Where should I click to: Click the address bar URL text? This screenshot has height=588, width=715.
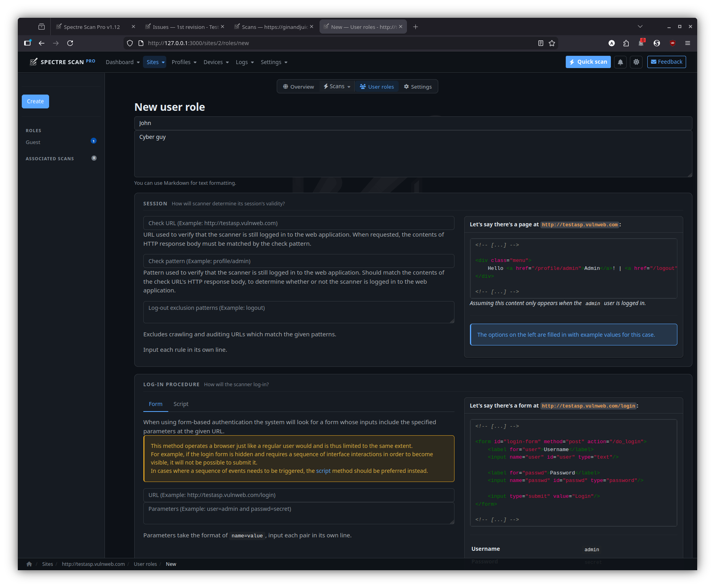point(198,43)
